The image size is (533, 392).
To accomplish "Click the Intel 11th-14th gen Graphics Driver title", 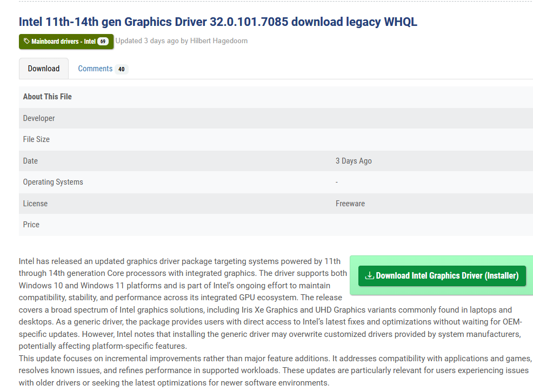I will pyautogui.click(x=218, y=22).
